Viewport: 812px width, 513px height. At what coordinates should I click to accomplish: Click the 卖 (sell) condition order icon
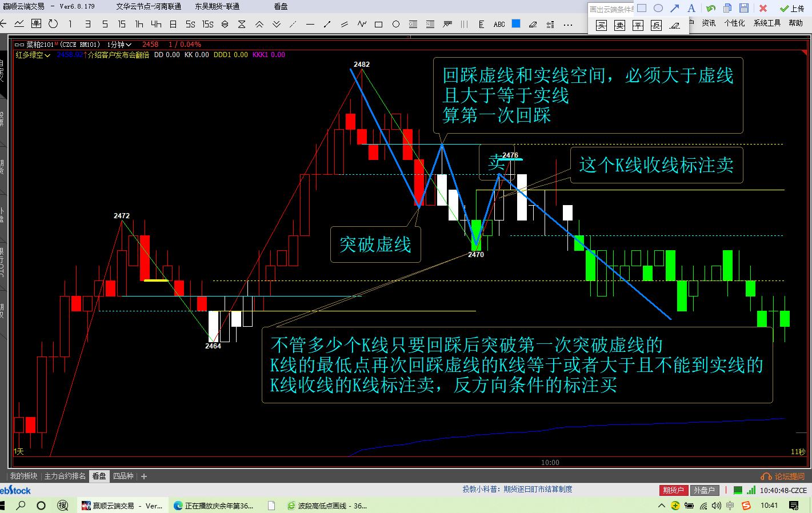[619, 26]
